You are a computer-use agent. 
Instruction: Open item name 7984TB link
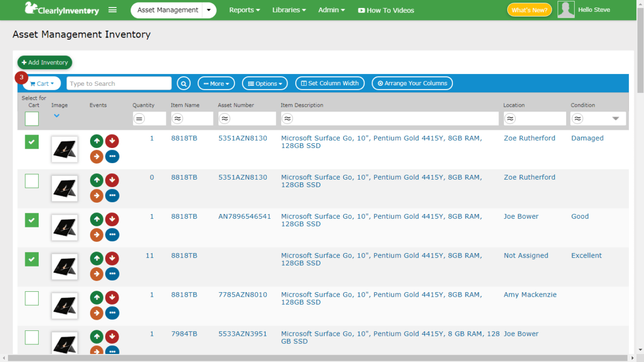pos(184,334)
